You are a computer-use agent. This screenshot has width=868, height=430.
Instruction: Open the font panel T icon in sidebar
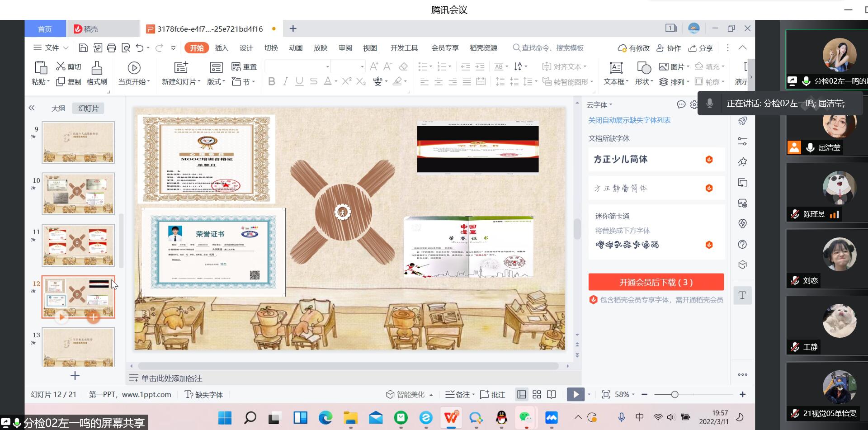(x=742, y=295)
